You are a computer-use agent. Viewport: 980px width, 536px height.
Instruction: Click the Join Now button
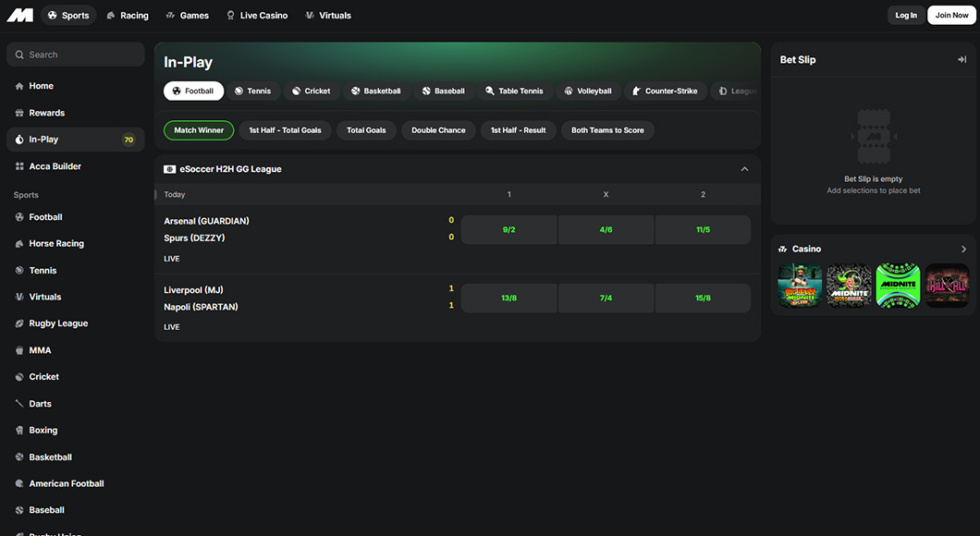[951, 15]
